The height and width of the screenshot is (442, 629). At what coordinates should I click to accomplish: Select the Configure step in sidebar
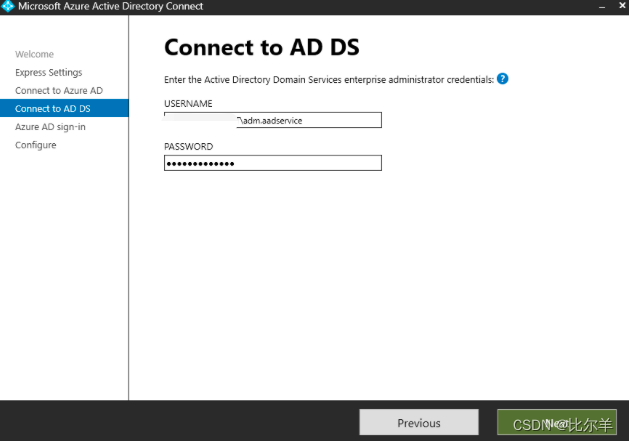click(36, 145)
